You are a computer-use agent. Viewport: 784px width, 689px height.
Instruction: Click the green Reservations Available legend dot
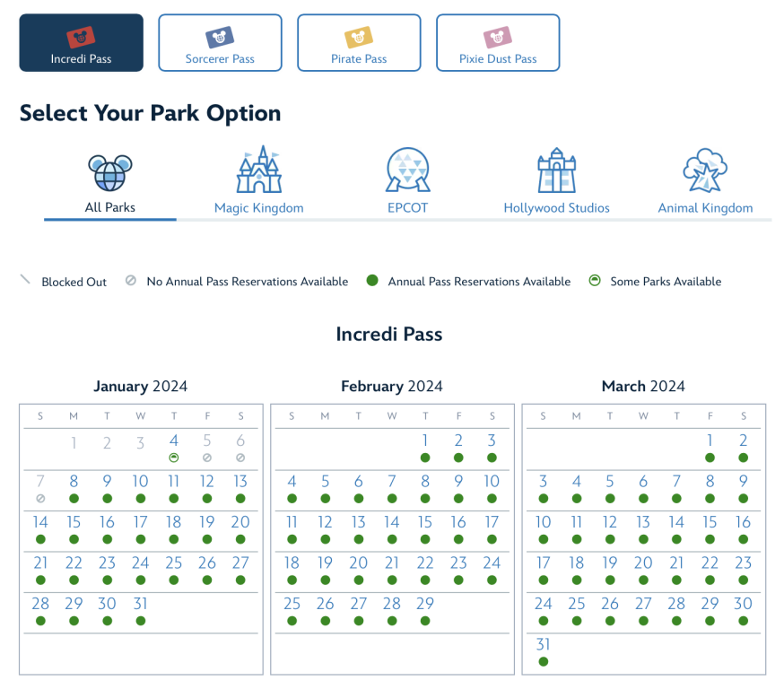pos(372,281)
